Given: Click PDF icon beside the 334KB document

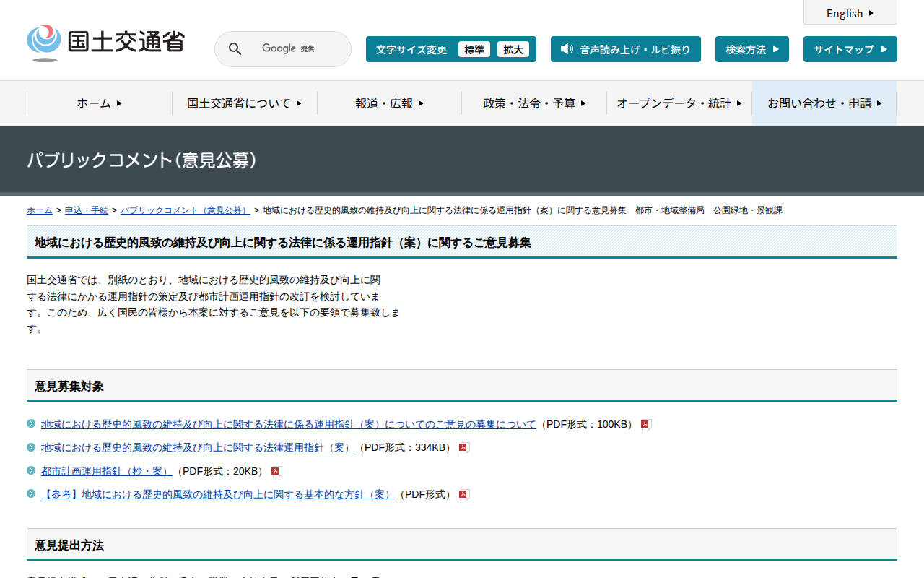Looking at the screenshot, I should click(x=463, y=448).
